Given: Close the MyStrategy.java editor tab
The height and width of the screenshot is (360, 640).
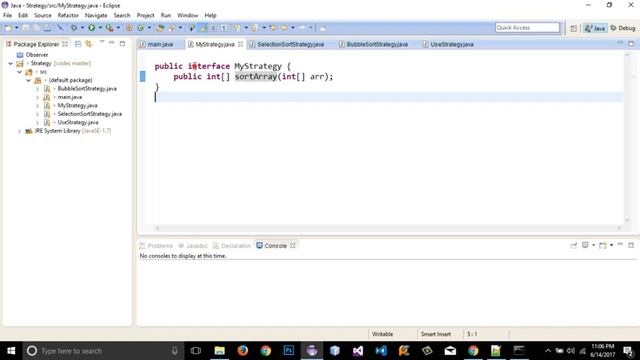Looking at the screenshot, I should click(240, 44).
